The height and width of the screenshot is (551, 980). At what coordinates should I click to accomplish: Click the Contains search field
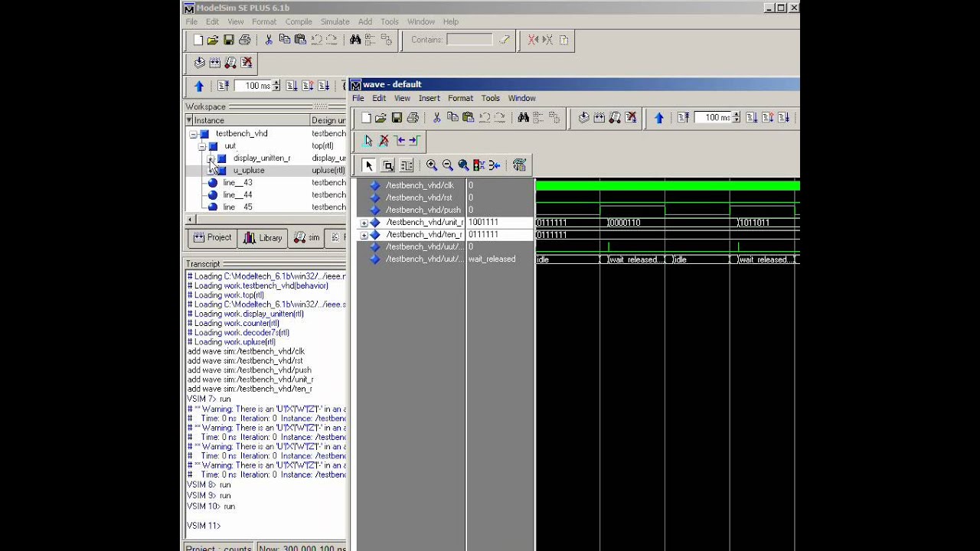point(469,40)
